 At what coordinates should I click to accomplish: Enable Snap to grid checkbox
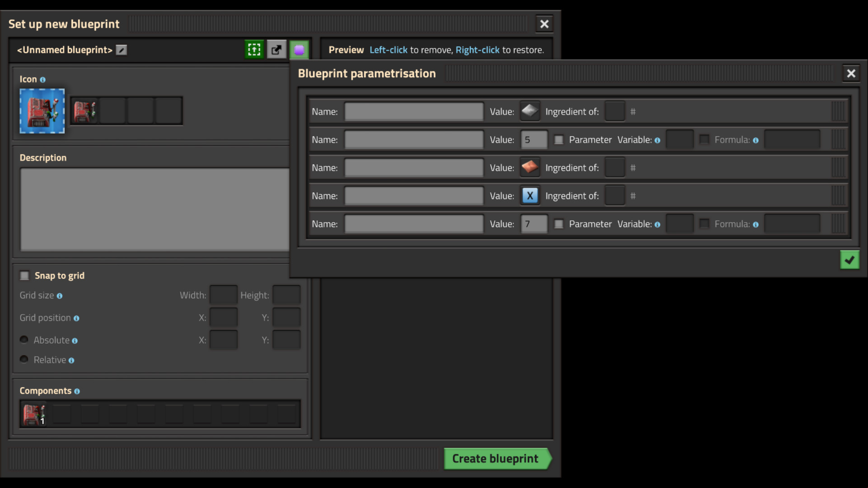24,276
